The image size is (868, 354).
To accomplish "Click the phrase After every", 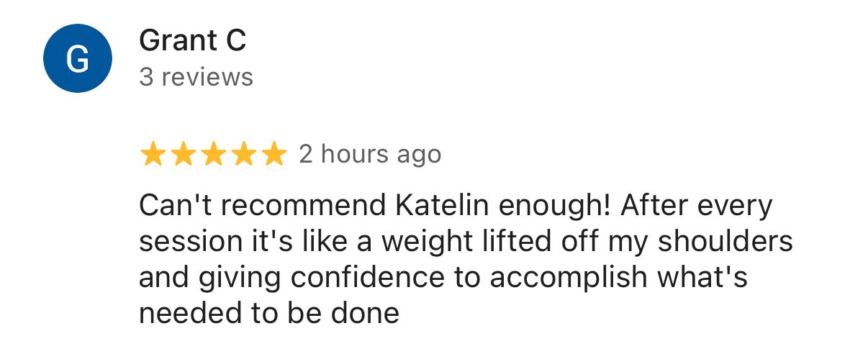I will click(x=697, y=206).
